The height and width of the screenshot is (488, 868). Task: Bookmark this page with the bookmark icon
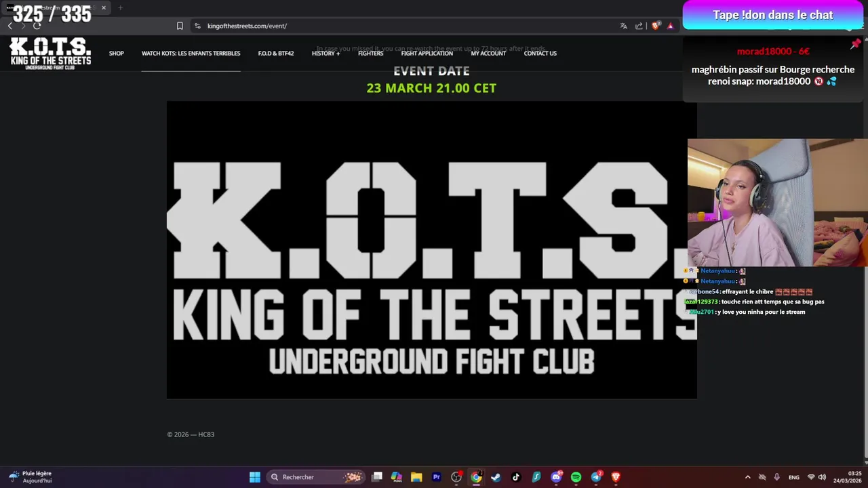point(180,26)
